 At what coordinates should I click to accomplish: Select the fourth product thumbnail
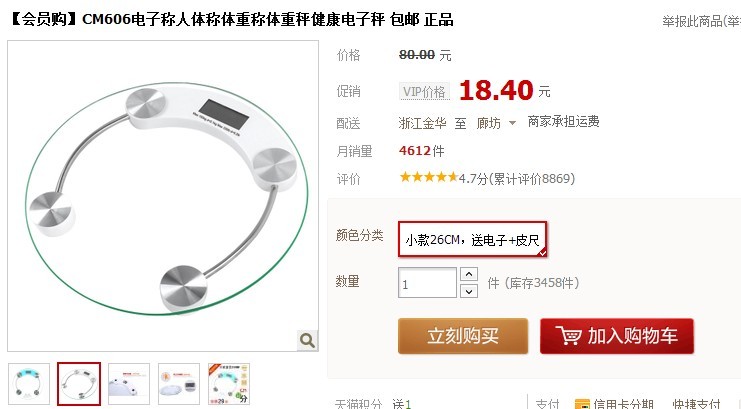(x=179, y=384)
